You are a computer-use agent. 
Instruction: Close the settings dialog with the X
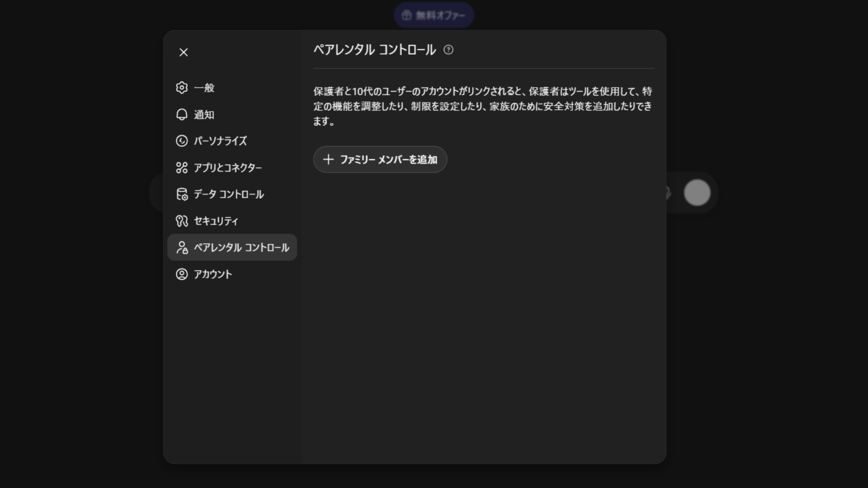point(183,52)
